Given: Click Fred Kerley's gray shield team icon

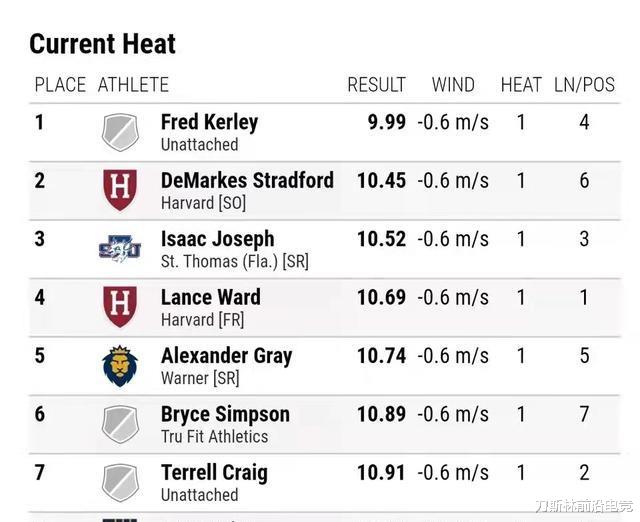Looking at the screenshot, I should click(120, 132).
